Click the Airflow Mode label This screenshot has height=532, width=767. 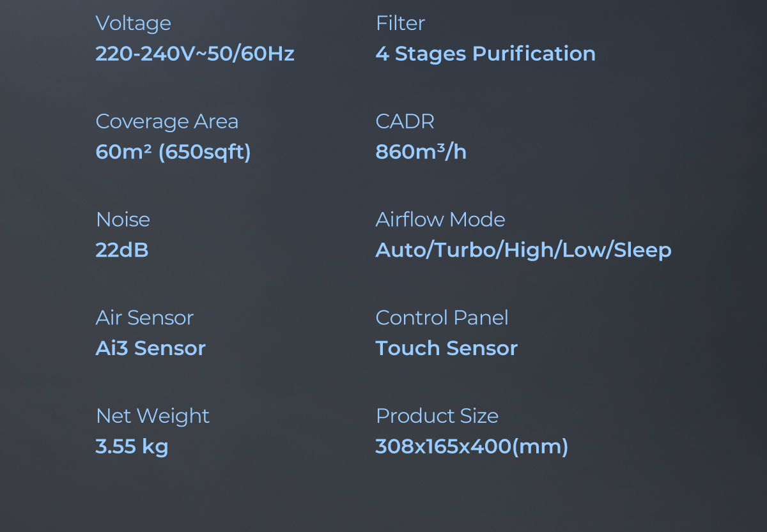[440, 220]
